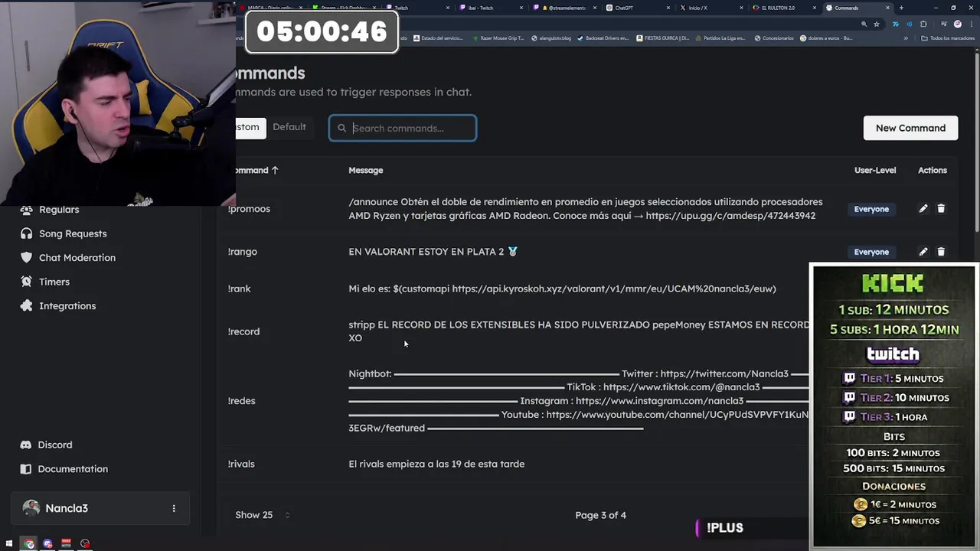Click the message 'El rivals empieza a las 19'
This screenshot has width=980, height=551.
[x=436, y=464]
